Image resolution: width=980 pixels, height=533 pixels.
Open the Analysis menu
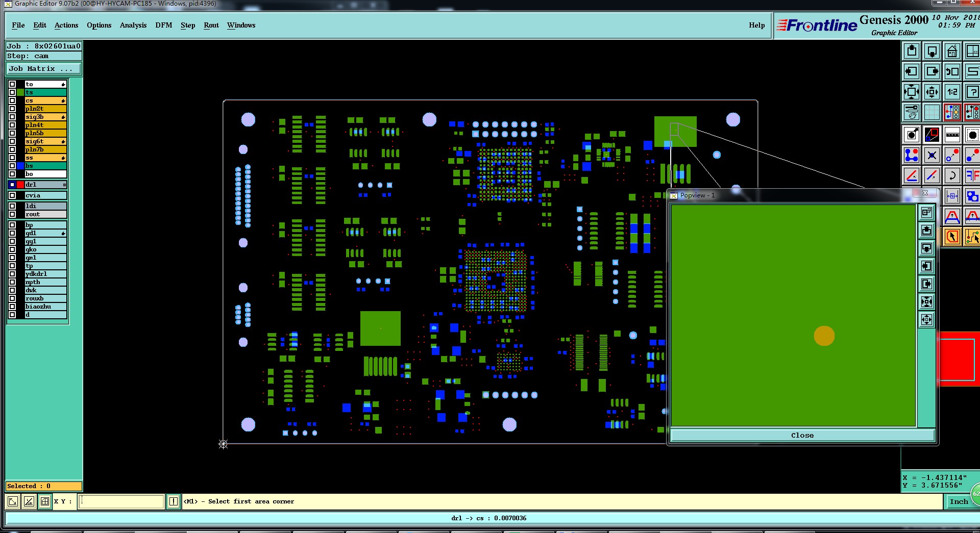[133, 25]
